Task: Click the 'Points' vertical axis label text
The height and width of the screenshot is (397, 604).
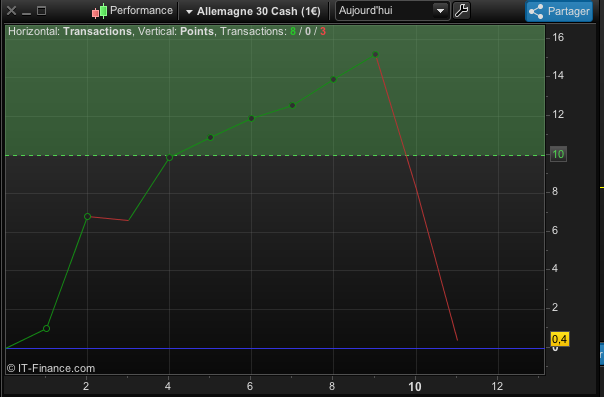Action: pos(197,32)
